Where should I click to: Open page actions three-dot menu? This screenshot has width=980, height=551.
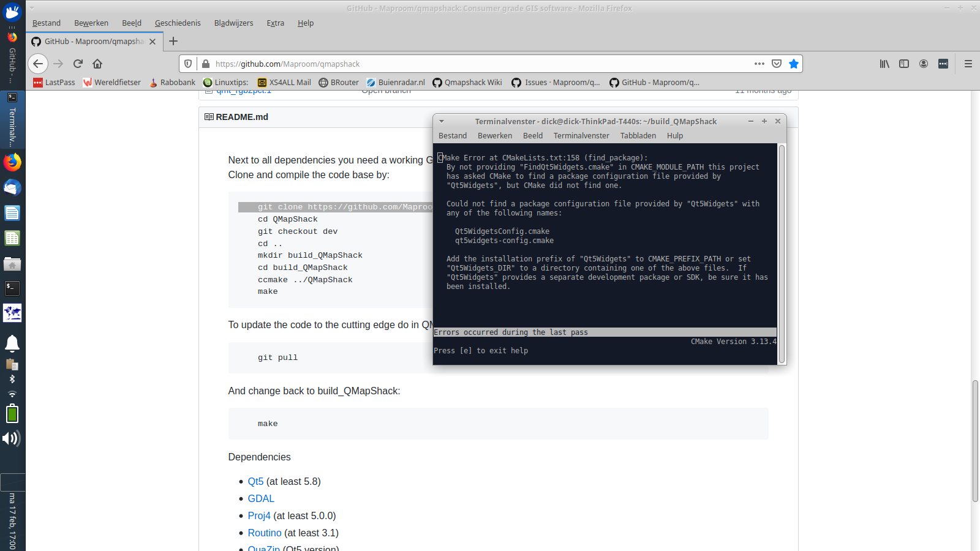pyautogui.click(x=759, y=64)
